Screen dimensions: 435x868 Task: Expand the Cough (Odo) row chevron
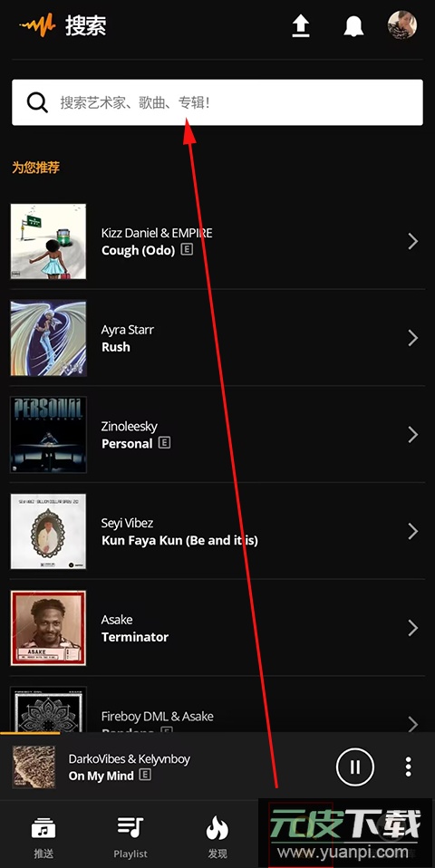(x=413, y=241)
